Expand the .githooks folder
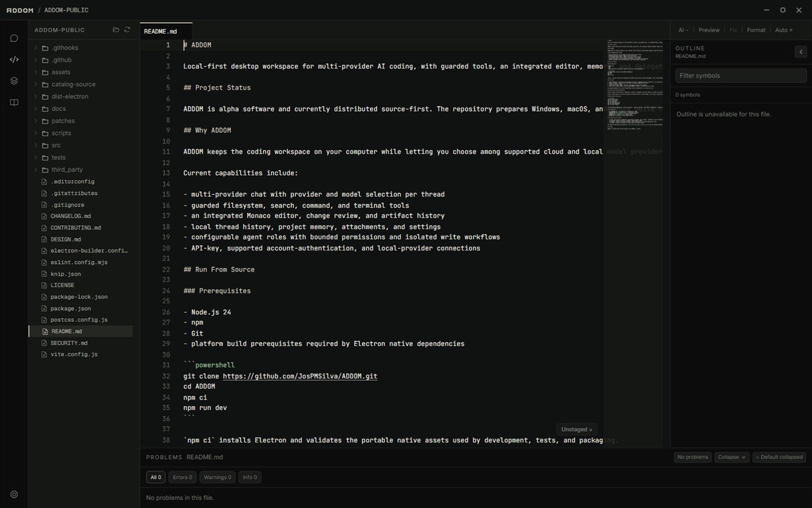This screenshot has width=812, height=508. click(35, 48)
